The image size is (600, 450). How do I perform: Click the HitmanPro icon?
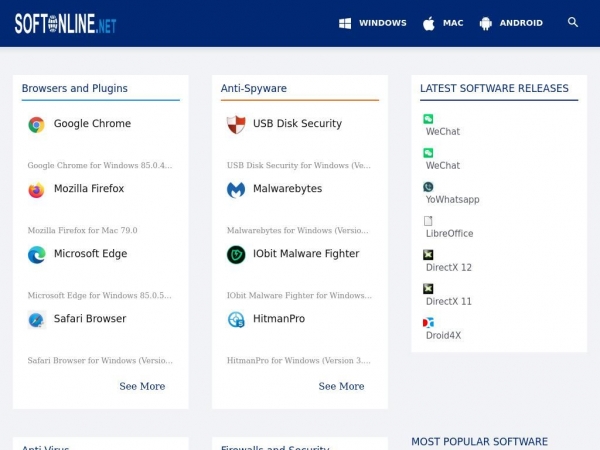236,320
